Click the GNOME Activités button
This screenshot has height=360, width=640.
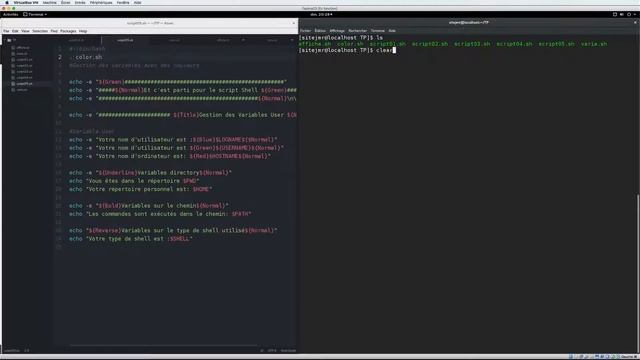11,14
